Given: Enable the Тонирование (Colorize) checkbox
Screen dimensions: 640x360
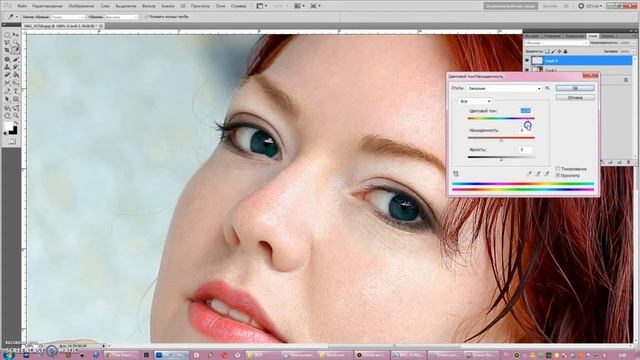Looking at the screenshot, I should pos(558,169).
